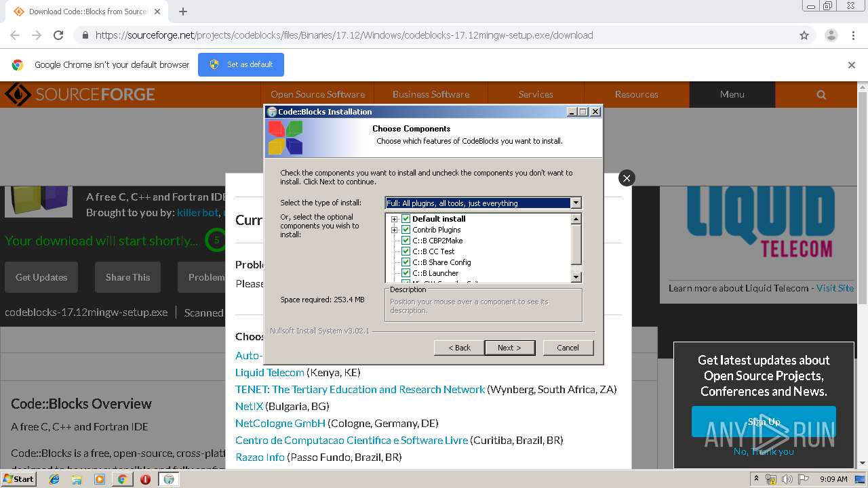Uncheck the Default install checkbox
This screenshot has height=488, width=868.
[406, 219]
